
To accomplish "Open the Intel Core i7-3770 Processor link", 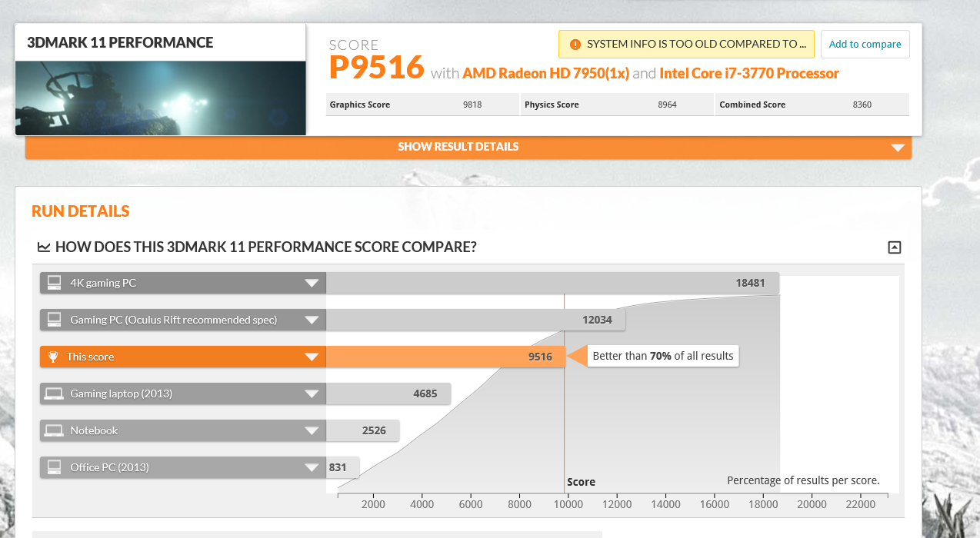I will click(749, 74).
